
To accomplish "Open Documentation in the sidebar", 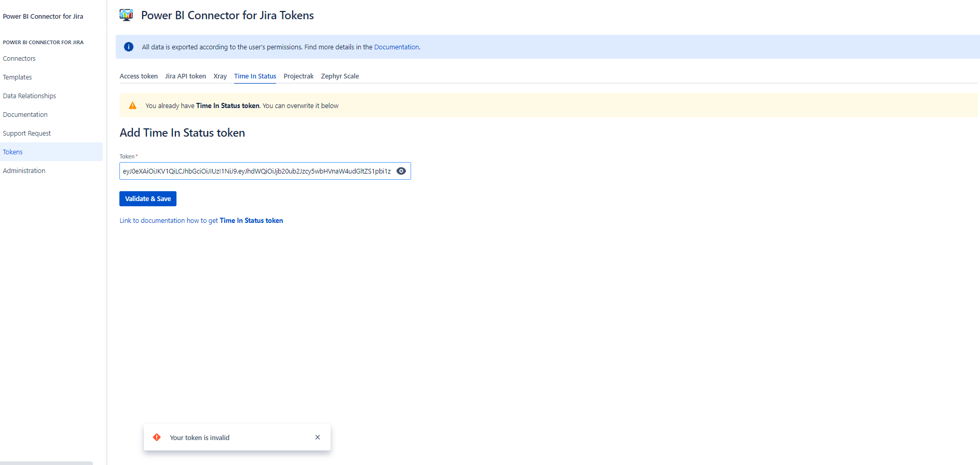I will [x=25, y=114].
